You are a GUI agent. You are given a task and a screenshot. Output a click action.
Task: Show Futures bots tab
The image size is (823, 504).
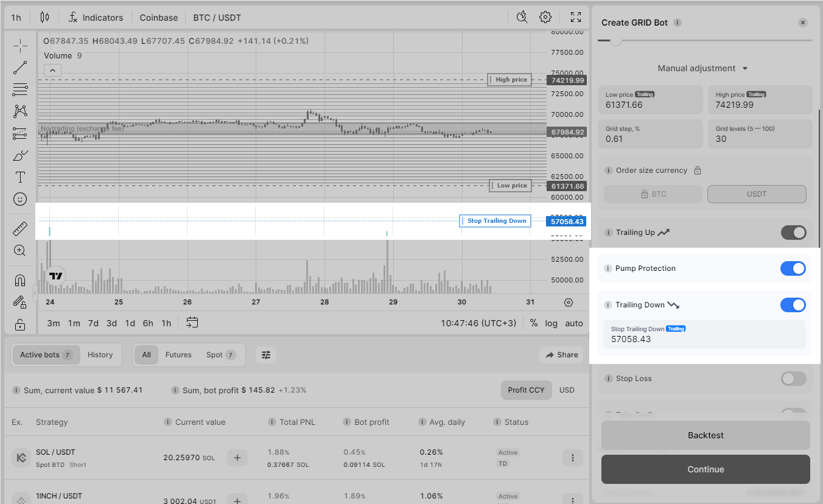[x=178, y=355]
